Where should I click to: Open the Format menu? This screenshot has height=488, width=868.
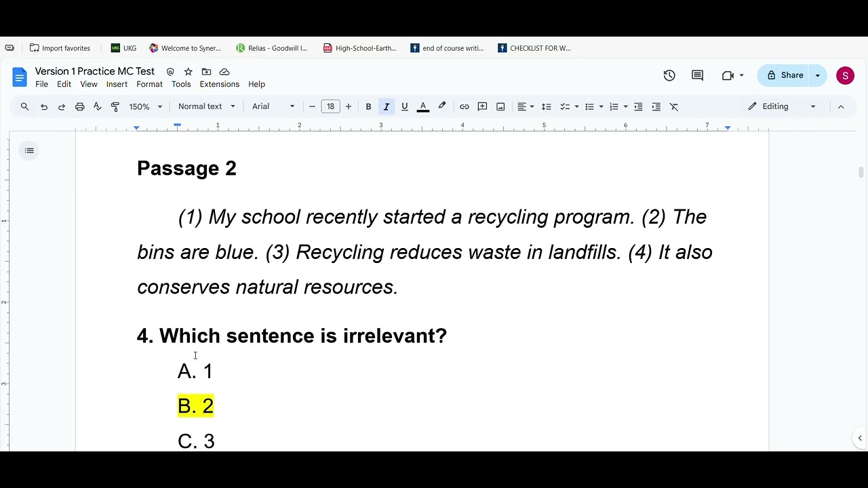(149, 84)
